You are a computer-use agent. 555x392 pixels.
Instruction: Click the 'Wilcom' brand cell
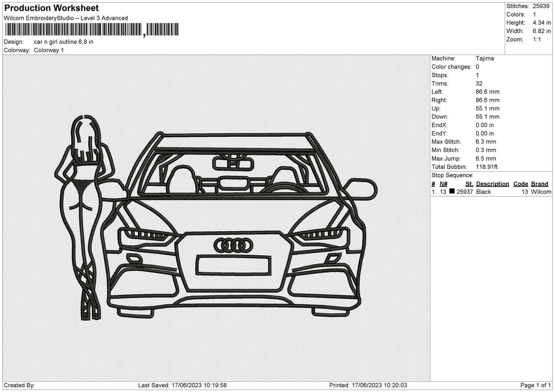[x=541, y=191]
